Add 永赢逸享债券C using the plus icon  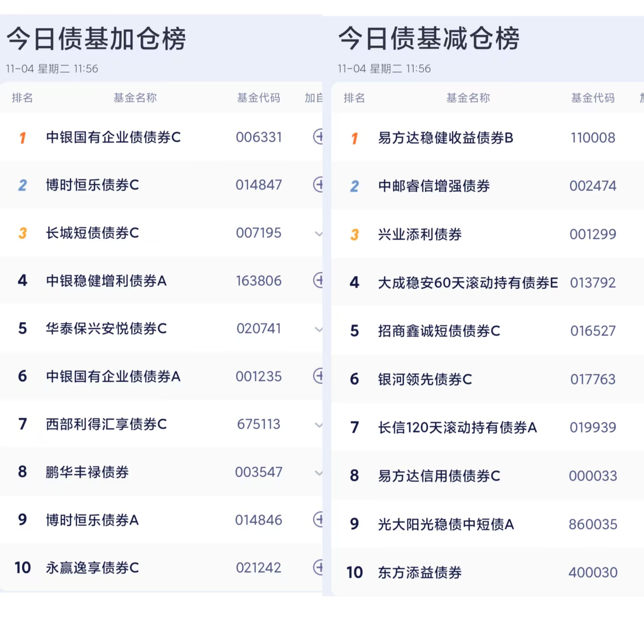click(318, 567)
